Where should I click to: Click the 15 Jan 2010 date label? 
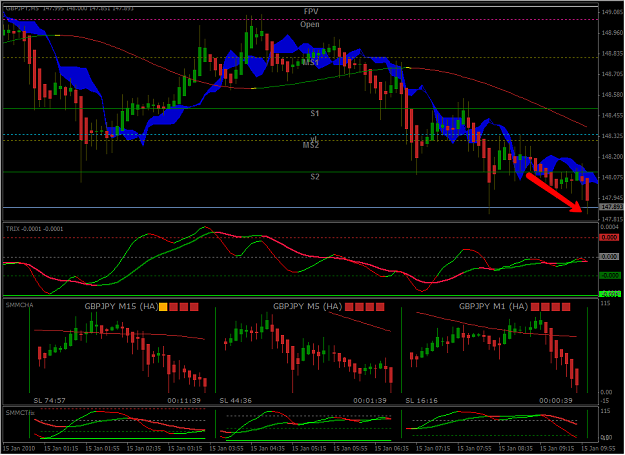pyautogui.click(x=19, y=449)
